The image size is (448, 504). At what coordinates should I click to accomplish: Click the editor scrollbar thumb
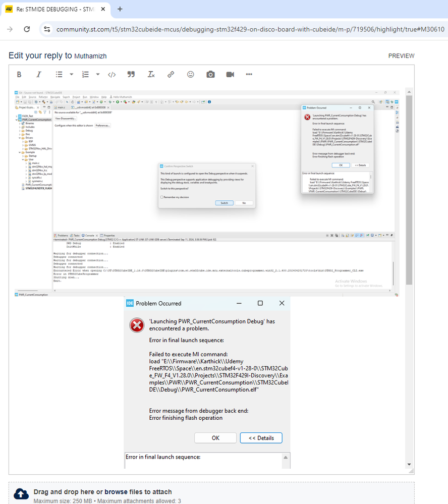pos(409,190)
